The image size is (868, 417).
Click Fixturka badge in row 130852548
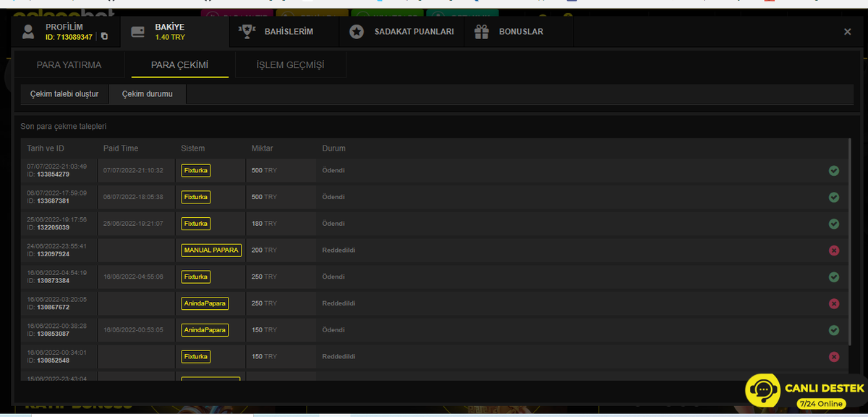point(195,356)
